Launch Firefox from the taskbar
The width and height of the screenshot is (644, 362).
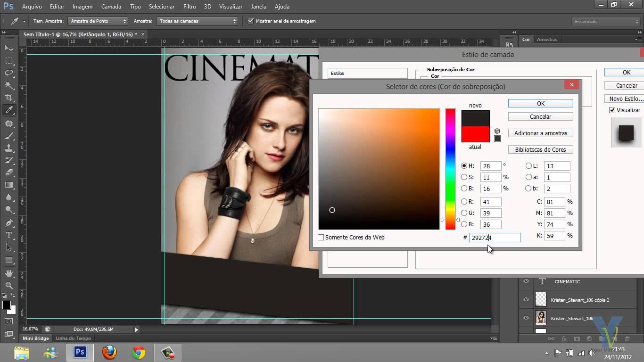point(109,352)
